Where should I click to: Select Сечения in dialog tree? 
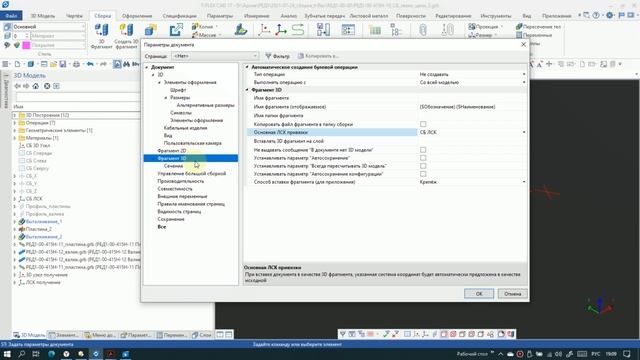[173, 166]
